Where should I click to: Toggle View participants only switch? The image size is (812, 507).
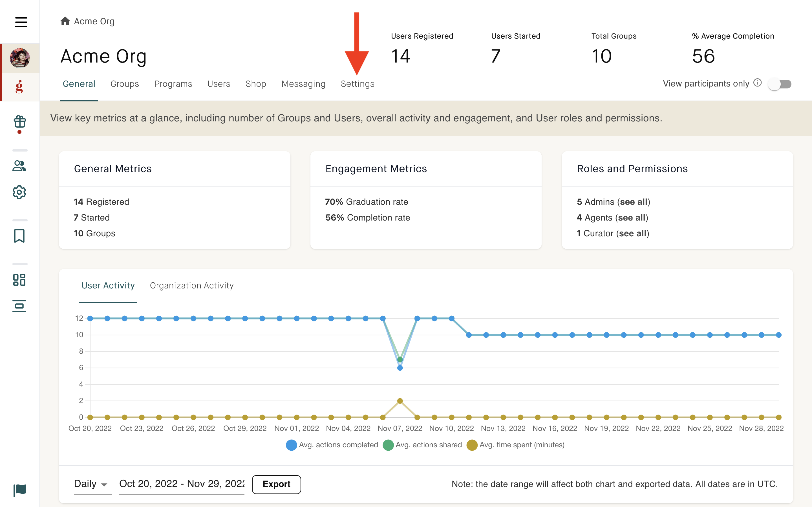780,84
